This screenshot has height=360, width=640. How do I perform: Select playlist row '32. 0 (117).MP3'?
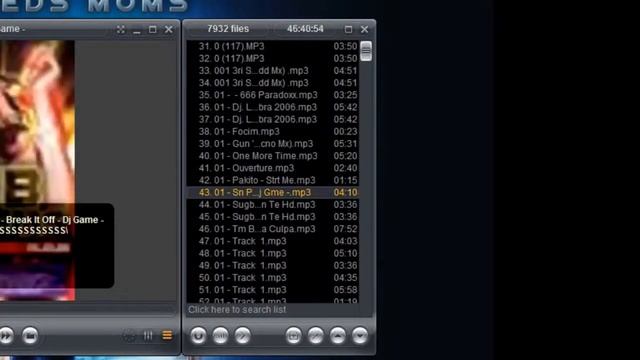click(273, 58)
